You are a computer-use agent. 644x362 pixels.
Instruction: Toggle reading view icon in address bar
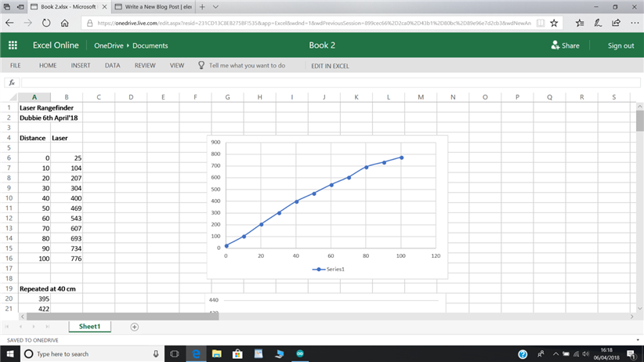click(x=541, y=23)
